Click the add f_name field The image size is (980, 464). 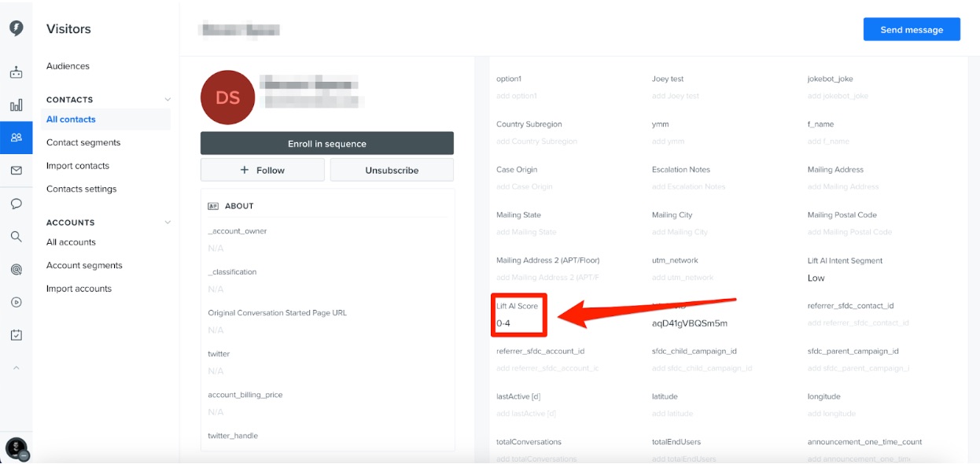tap(828, 142)
